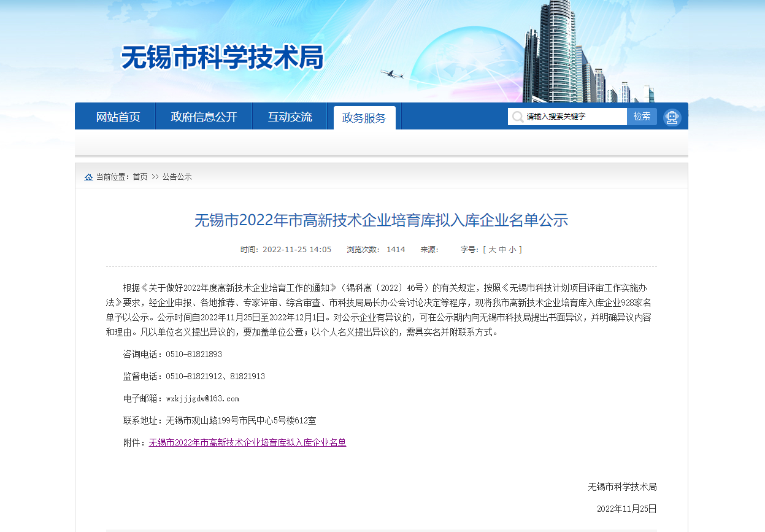This screenshot has height=532, width=765.
Task: Set font size to 大
Action: pos(492,250)
